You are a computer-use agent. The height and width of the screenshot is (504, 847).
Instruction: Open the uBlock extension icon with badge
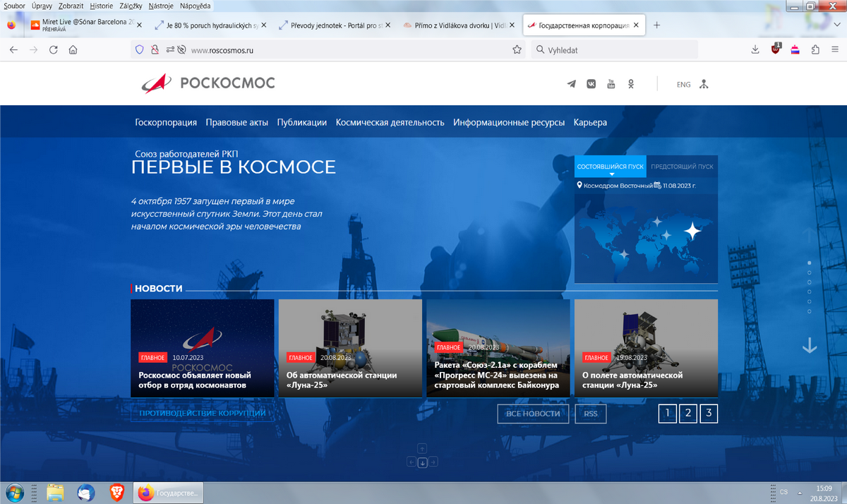pos(776,49)
